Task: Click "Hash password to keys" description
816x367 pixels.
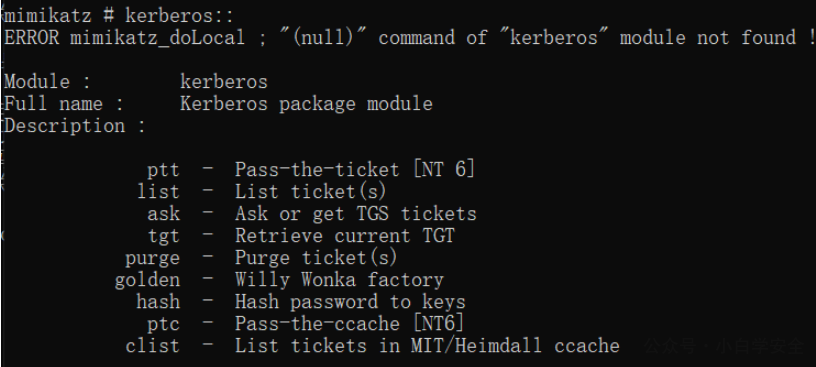Action: [350, 302]
